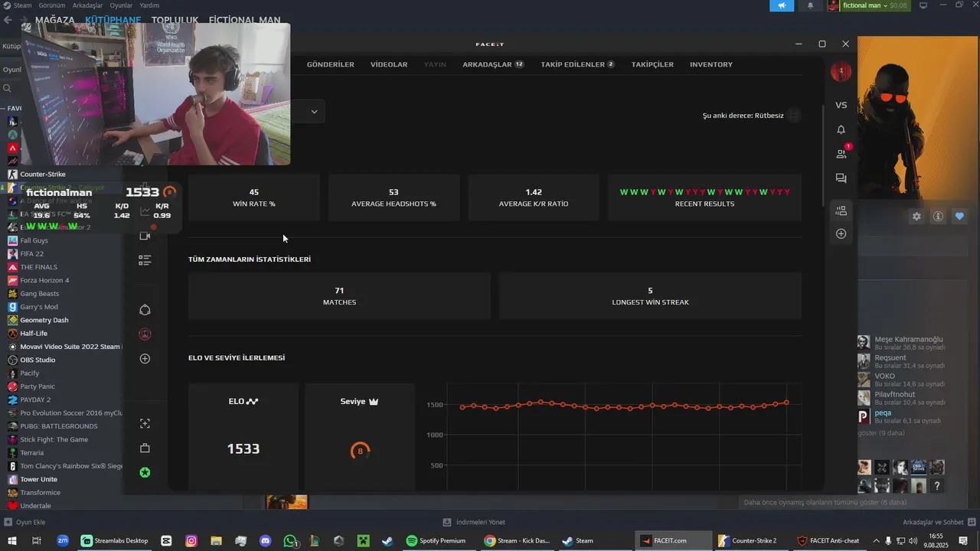Click Steam announcements megaphone button
Viewport: 980px width, 551px height.
[x=782, y=5]
